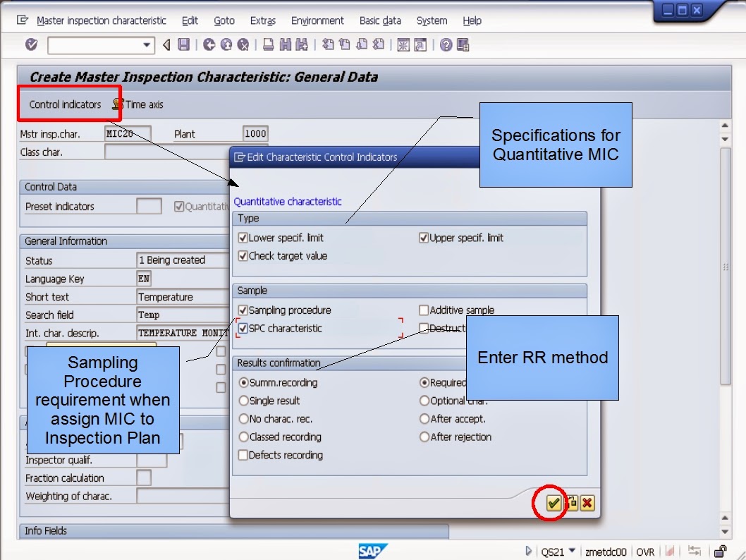Select the Single result radio button

242,399
